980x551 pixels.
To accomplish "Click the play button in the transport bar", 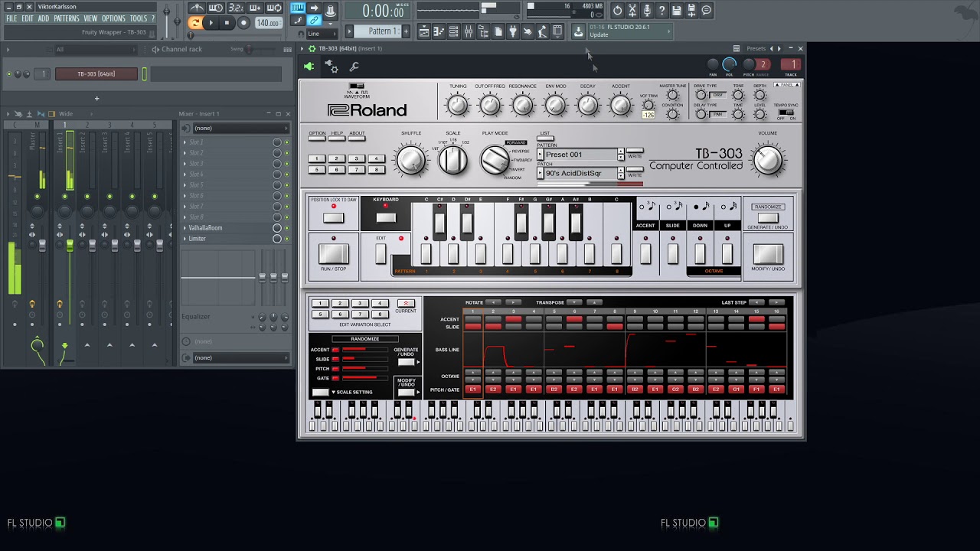I will coord(211,23).
